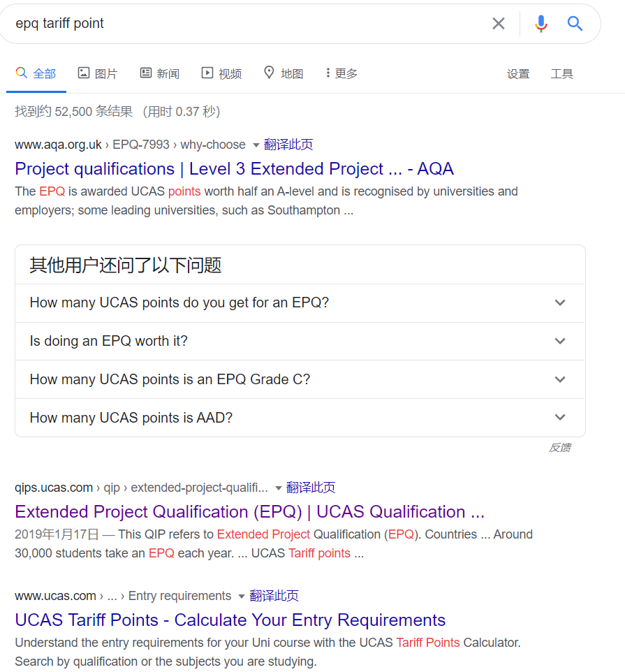
Task: Open dropdown arrow next to qips.ucas.com URL
Action: point(278,488)
